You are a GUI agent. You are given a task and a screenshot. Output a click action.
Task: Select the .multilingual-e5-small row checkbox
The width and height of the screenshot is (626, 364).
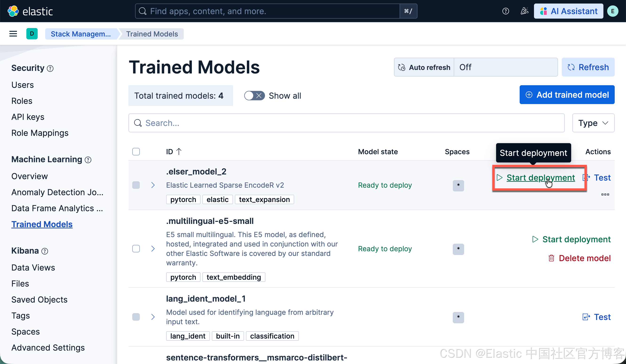click(x=136, y=249)
